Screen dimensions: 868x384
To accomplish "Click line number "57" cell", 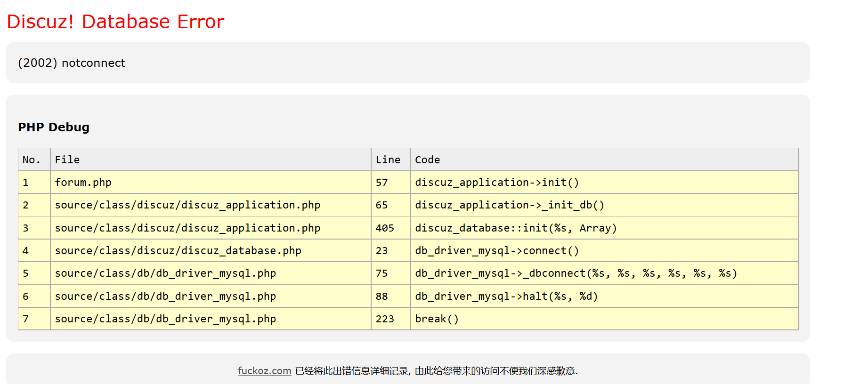I will pyautogui.click(x=391, y=183).
